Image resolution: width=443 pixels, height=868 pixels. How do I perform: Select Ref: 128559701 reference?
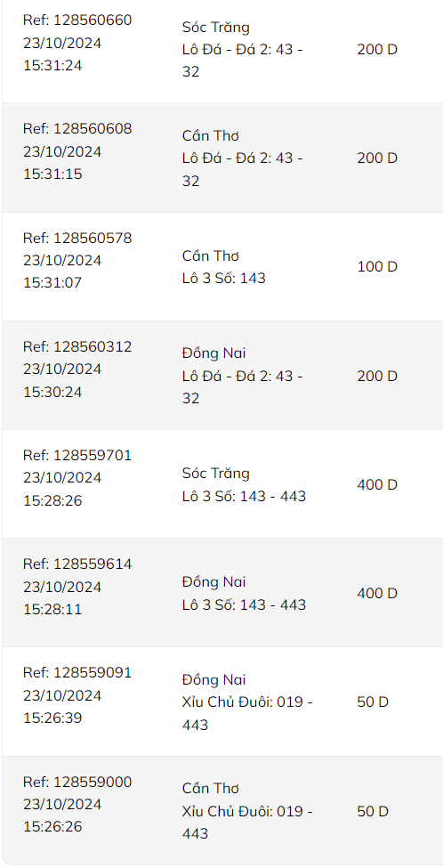[x=77, y=456]
